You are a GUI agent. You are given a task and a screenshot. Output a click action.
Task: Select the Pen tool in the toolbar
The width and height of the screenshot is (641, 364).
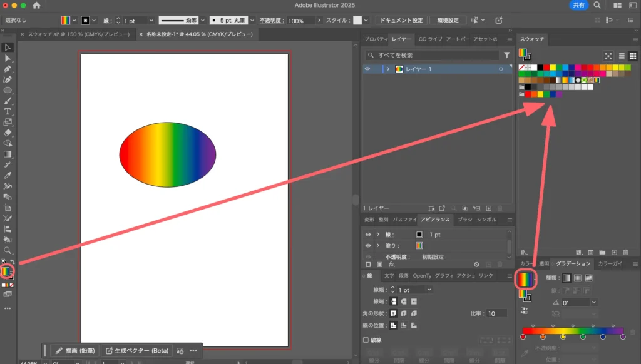[x=8, y=69]
